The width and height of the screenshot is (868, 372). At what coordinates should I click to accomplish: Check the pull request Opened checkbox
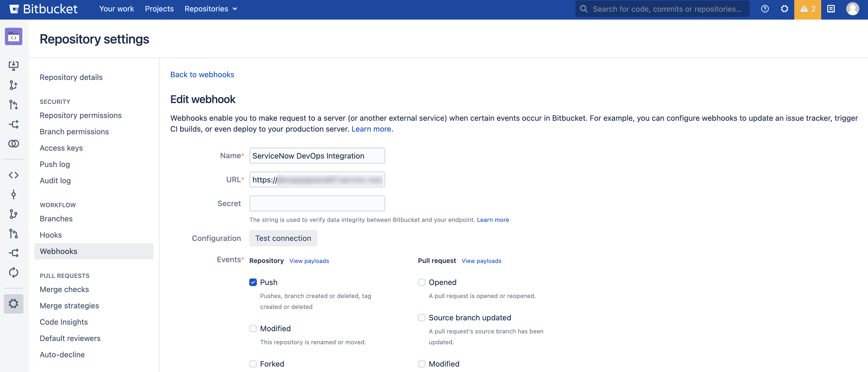point(421,282)
